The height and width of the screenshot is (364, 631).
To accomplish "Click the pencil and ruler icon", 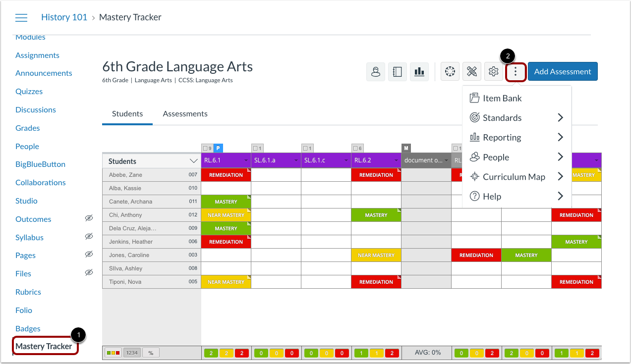I will [x=472, y=72].
